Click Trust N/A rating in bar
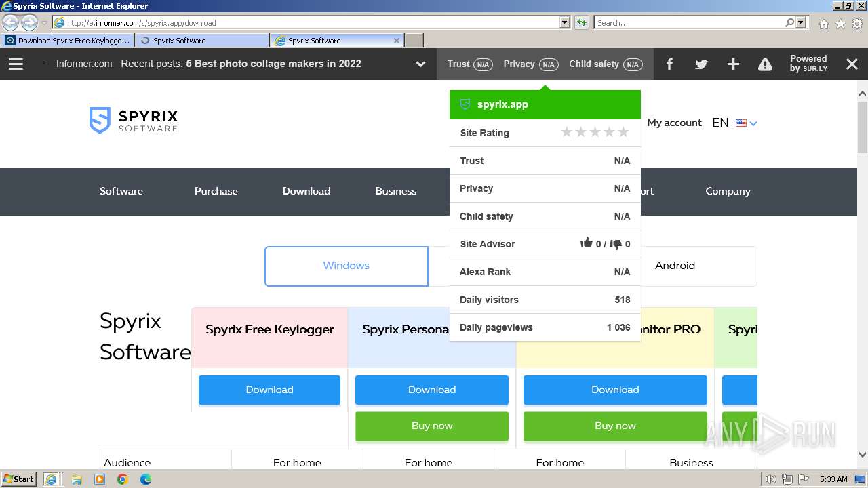This screenshot has height=488, width=868. [x=470, y=64]
